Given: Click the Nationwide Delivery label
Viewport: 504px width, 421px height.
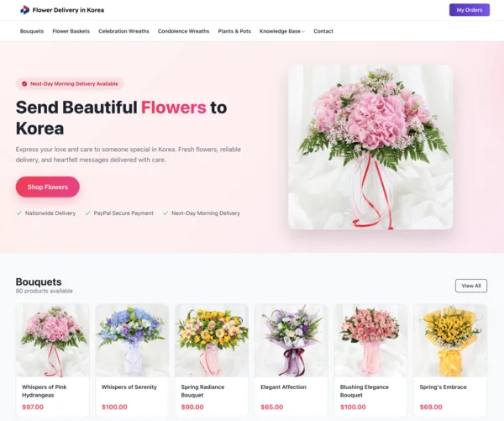Looking at the screenshot, I should [x=50, y=213].
